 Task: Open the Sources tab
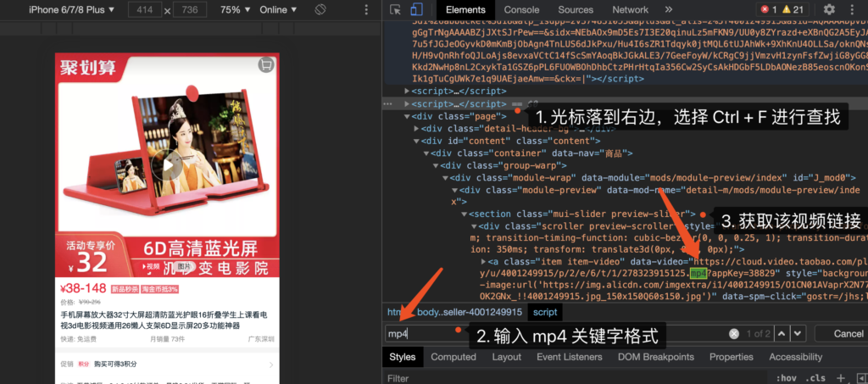(576, 9)
